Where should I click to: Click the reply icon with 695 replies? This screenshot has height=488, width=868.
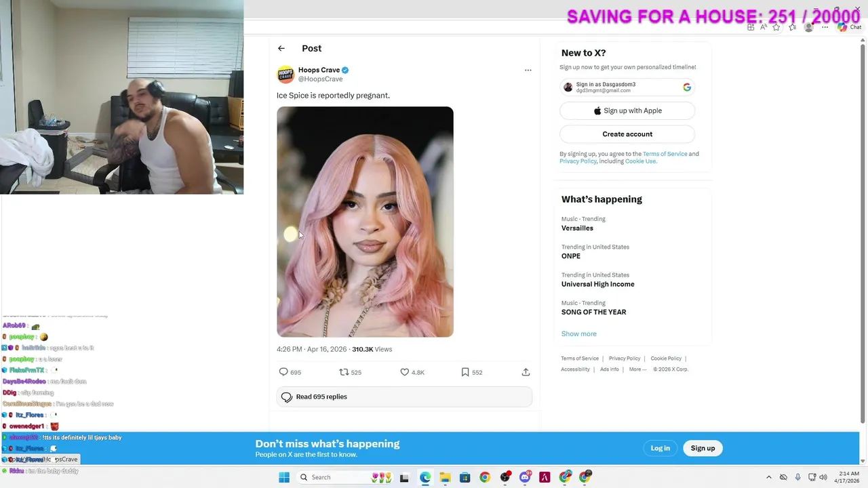click(x=283, y=372)
